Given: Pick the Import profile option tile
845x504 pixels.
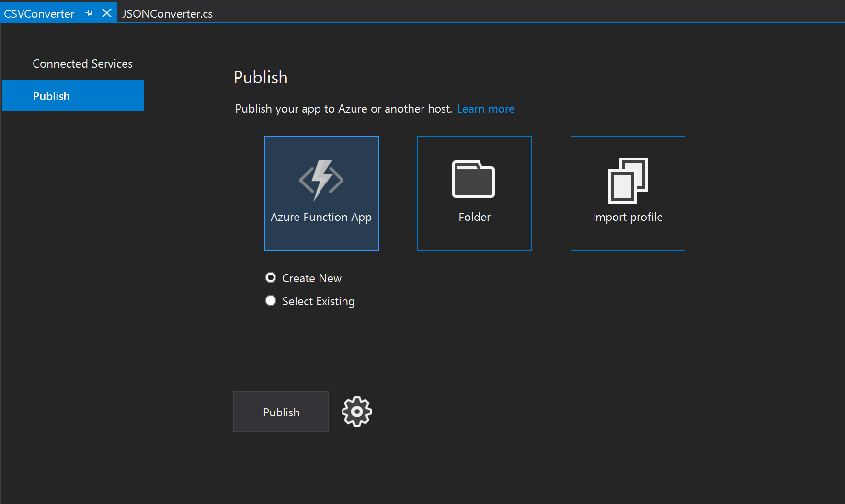Looking at the screenshot, I should click(x=628, y=193).
